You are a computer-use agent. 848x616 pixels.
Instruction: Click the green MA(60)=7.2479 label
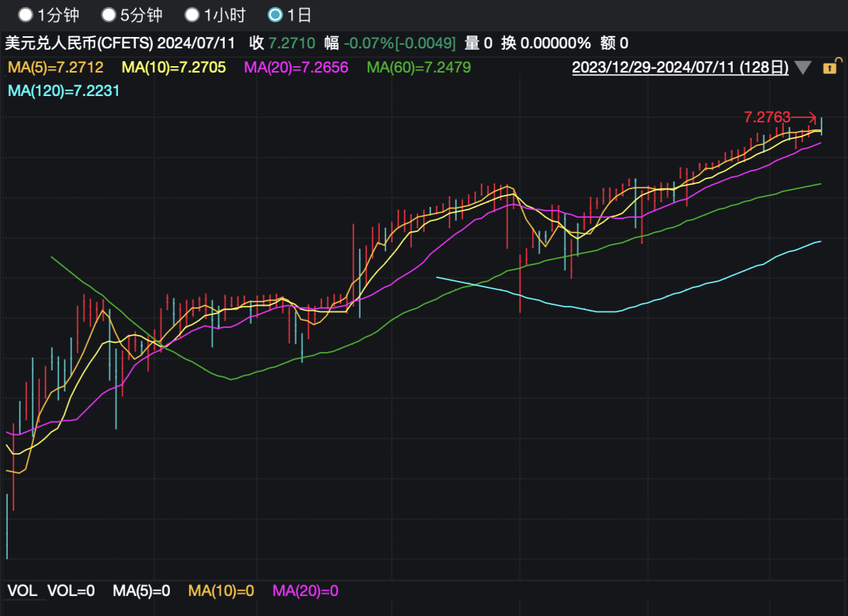pyautogui.click(x=418, y=68)
